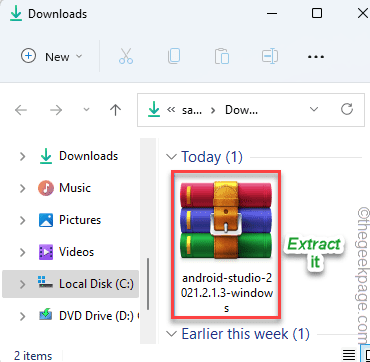Expand the Music tree node
The height and width of the screenshot is (362, 370).
pyautogui.click(x=23, y=188)
